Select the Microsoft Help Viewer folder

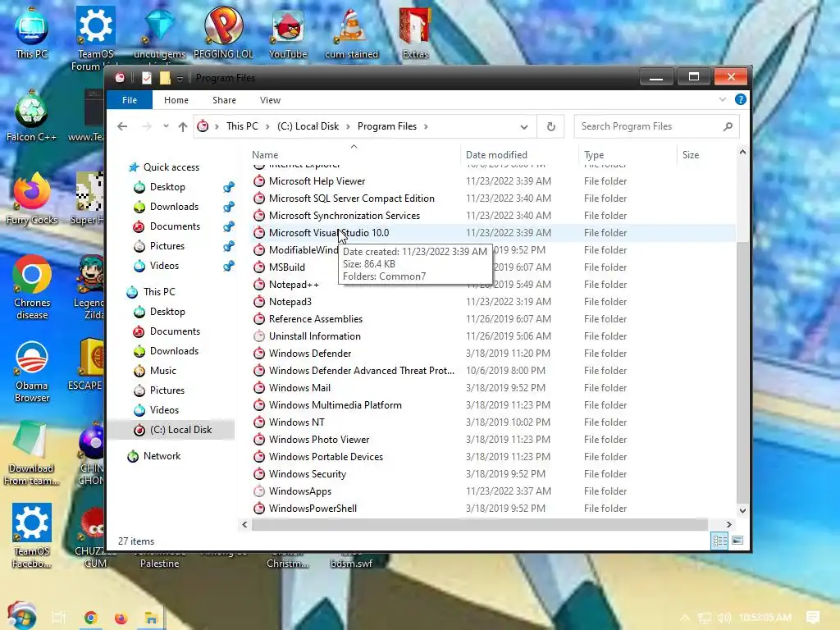[317, 181]
